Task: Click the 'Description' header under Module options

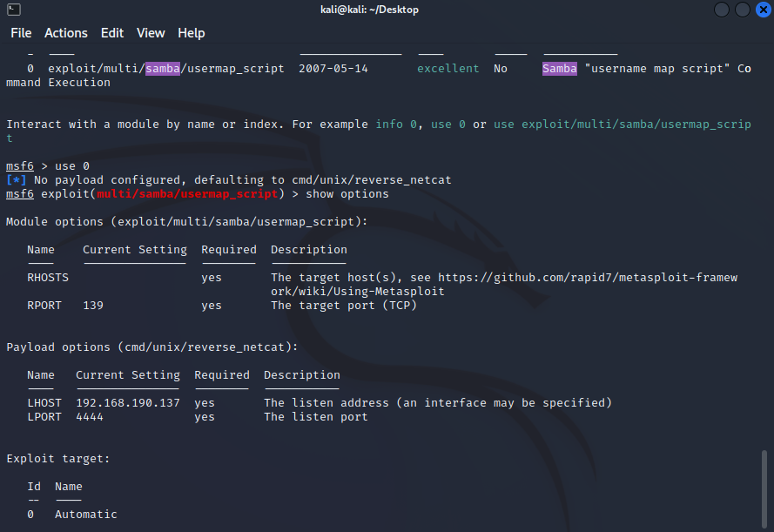Action: coord(308,250)
